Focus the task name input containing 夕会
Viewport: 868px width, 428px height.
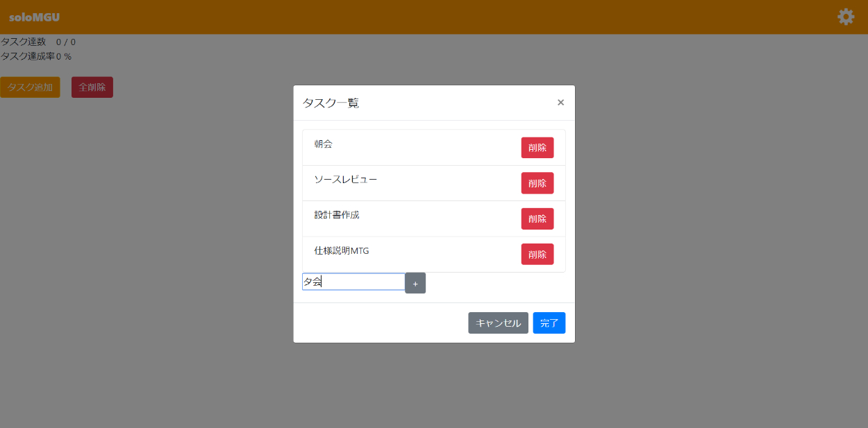(x=353, y=282)
